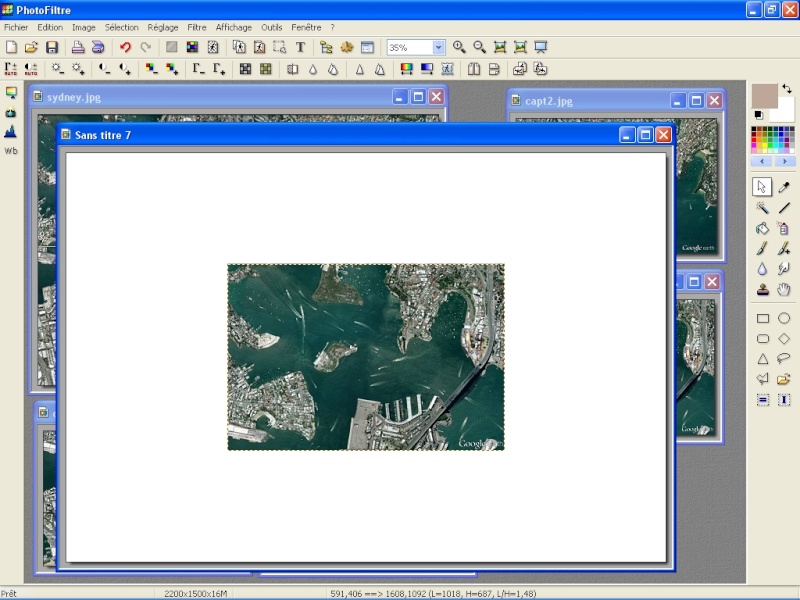Choose the Line drawing tool
The height and width of the screenshot is (600, 800).
tap(784, 208)
